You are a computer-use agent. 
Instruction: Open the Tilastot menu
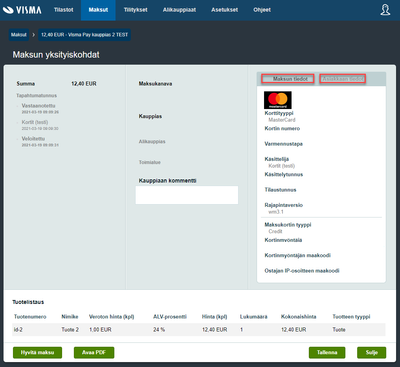coord(63,10)
